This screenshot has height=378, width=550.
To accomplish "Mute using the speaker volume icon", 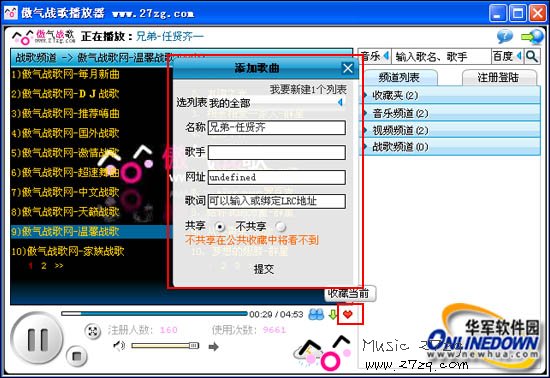I will (x=119, y=346).
